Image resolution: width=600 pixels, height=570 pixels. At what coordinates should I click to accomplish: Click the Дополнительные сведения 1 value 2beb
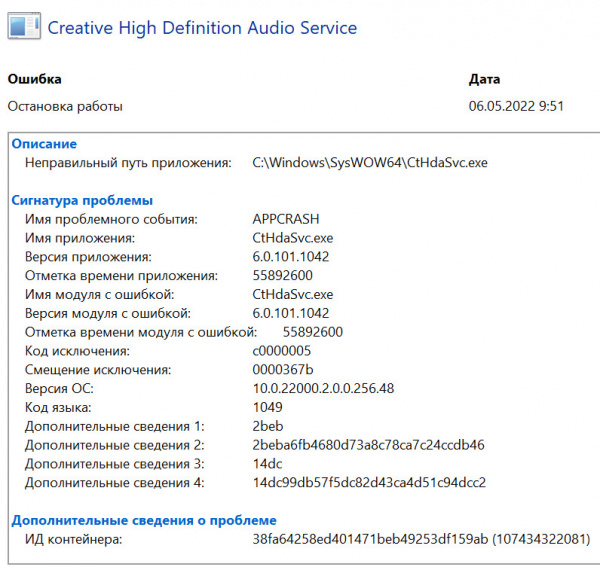point(269,426)
